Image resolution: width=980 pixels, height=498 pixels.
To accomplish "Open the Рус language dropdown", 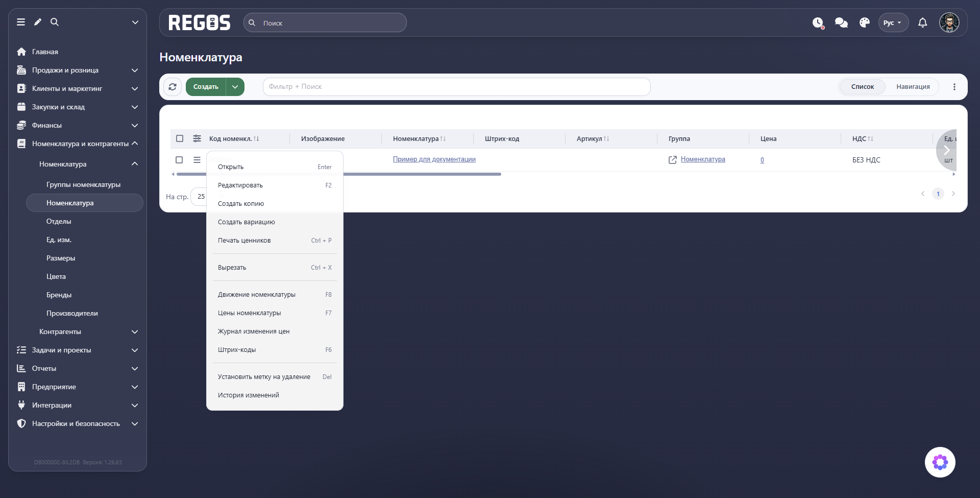I will tap(893, 22).
